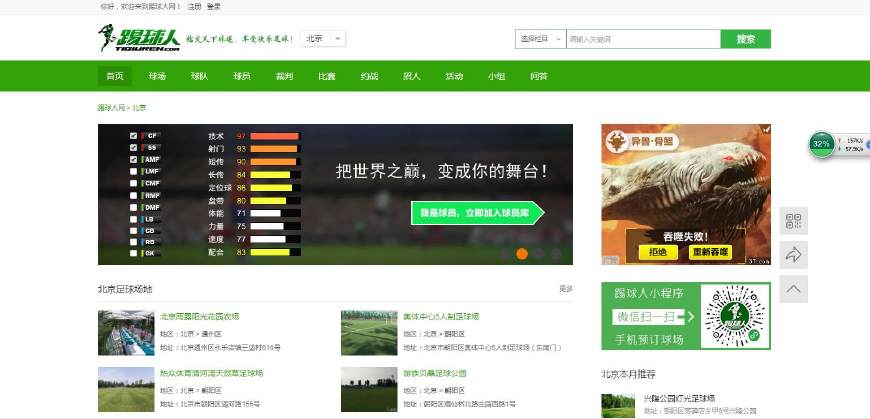Open the 旅族贝晟足球公园 venue link

pos(435,373)
